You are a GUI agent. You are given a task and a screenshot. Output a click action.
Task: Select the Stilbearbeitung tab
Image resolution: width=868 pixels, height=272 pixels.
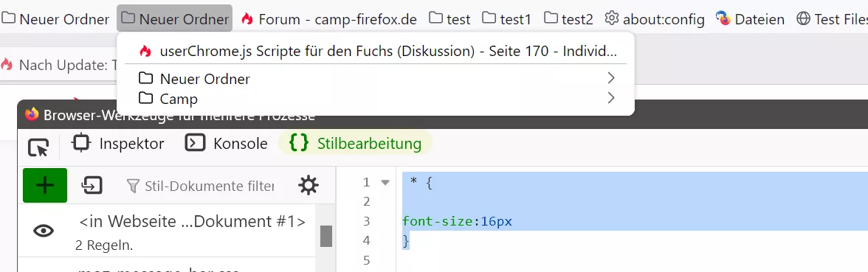[355, 144]
